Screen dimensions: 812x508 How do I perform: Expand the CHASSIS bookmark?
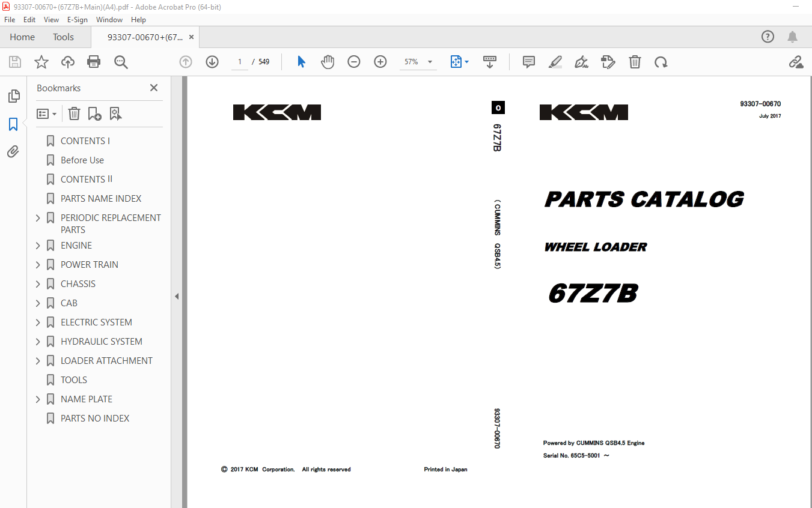pos(38,284)
